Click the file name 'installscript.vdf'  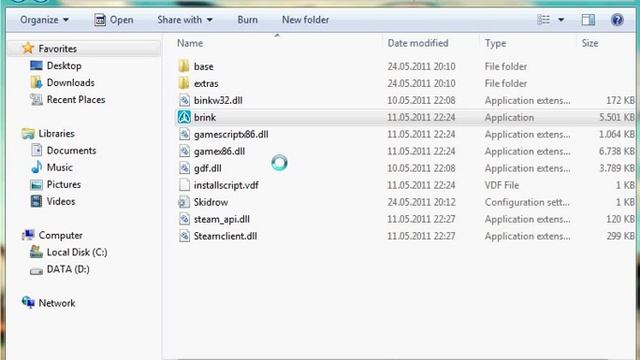click(x=226, y=185)
